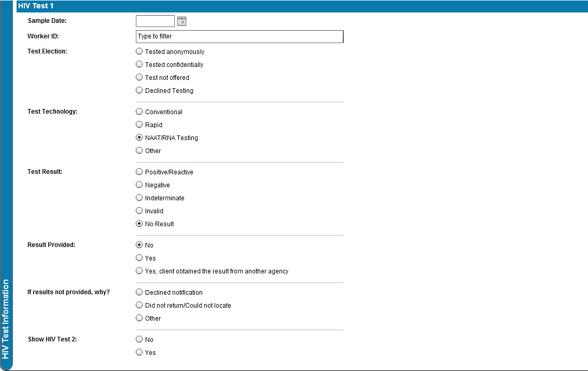
Task: Choose client obtained result from another agency
Action: tap(139, 271)
